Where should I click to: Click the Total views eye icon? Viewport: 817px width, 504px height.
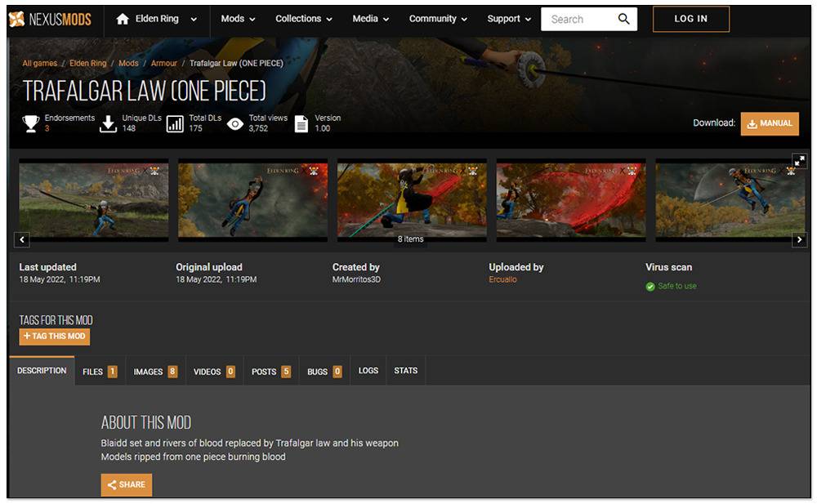[235, 124]
